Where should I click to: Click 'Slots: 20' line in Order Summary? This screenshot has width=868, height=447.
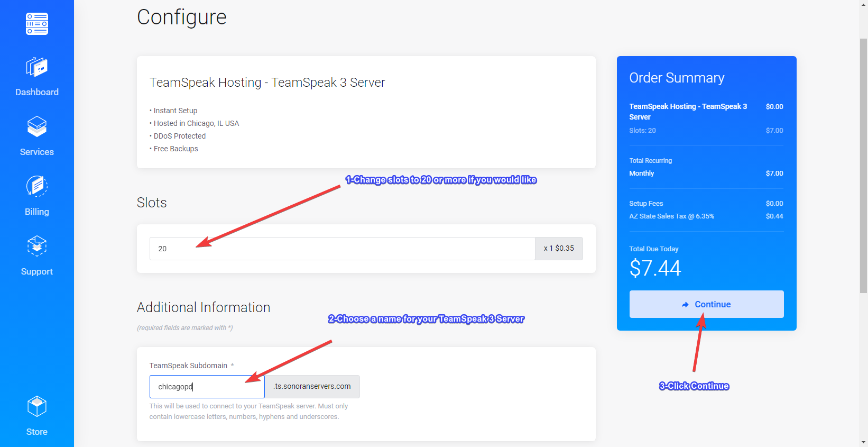[x=643, y=131]
